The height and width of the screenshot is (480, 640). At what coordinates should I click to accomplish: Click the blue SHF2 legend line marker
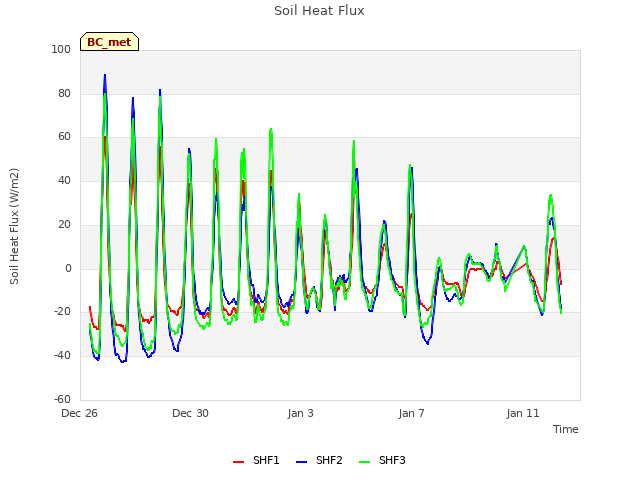pos(301,462)
